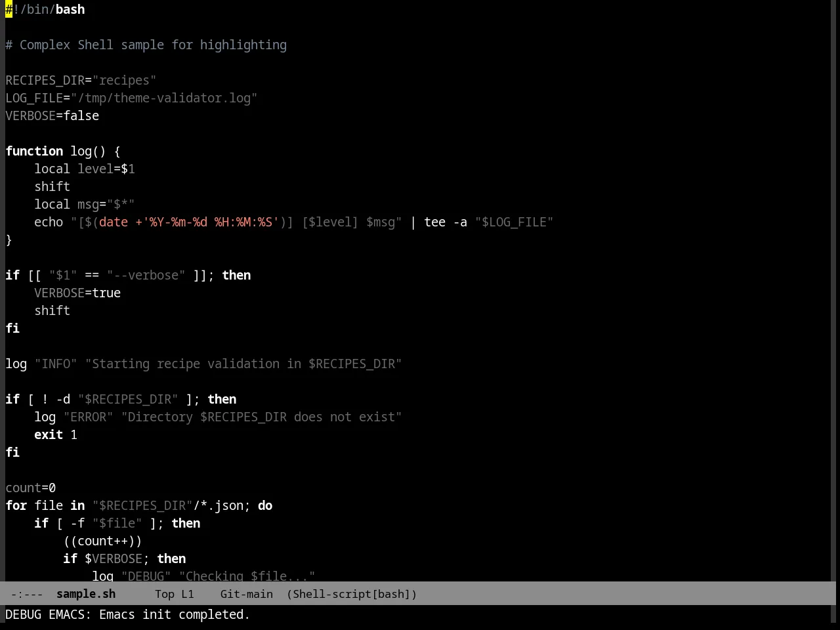Image resolution: width=840 pixels, height=630 pixels.
Task: Click the 'local level=$1' line
Action: [x=85, y=169]
